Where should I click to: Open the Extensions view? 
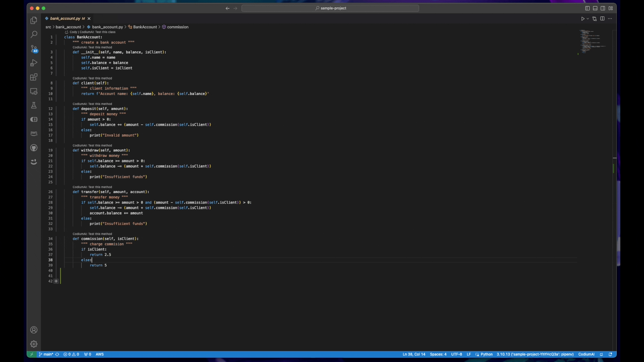tap(34, 77)
